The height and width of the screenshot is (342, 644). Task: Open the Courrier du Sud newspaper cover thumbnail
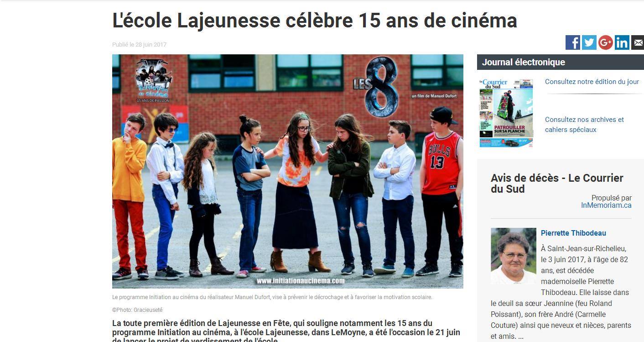click(506, 113)
